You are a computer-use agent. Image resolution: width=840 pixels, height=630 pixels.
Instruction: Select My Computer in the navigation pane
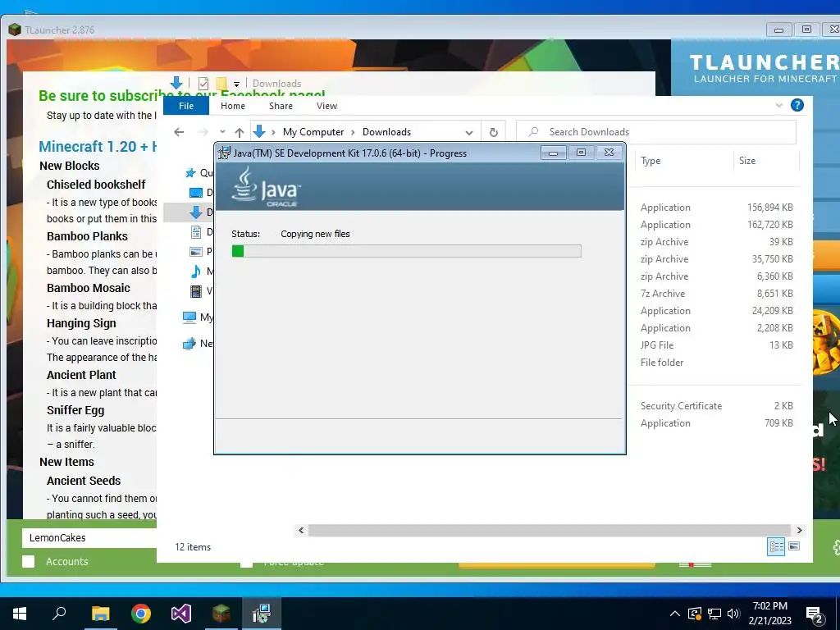click(x=198, y=317)
